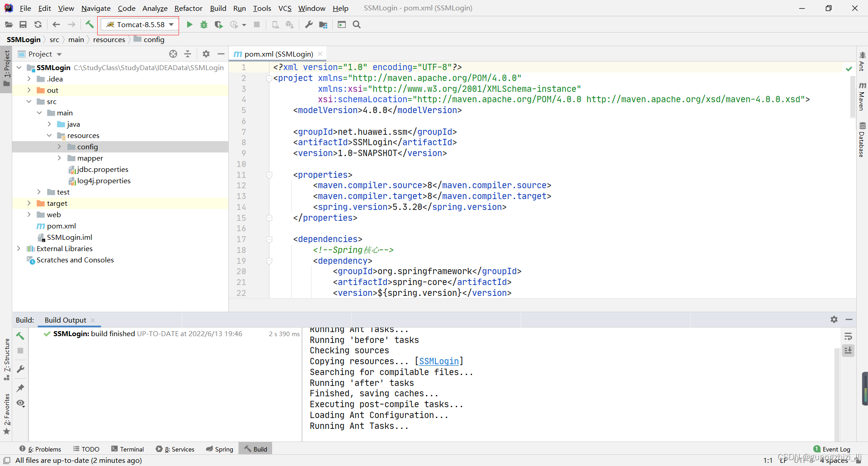Locate current file with crosshair icon
Viewport: 868px width, 466px height.
(173, 54)
